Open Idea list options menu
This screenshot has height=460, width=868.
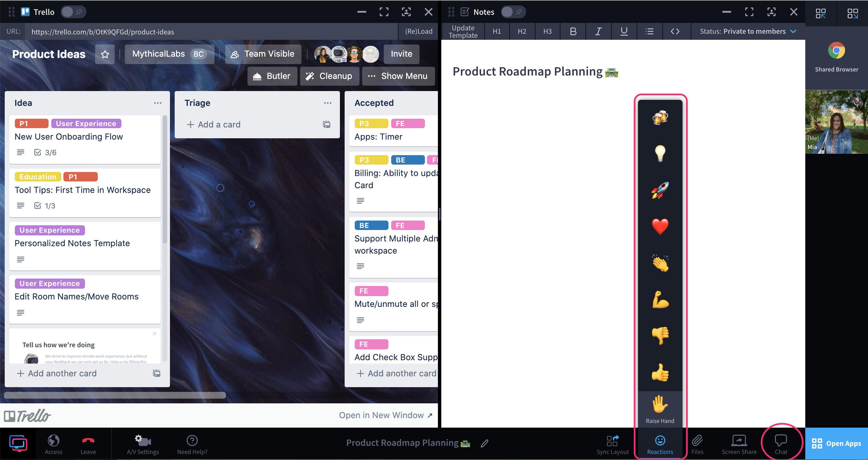(x=157, y=103)
